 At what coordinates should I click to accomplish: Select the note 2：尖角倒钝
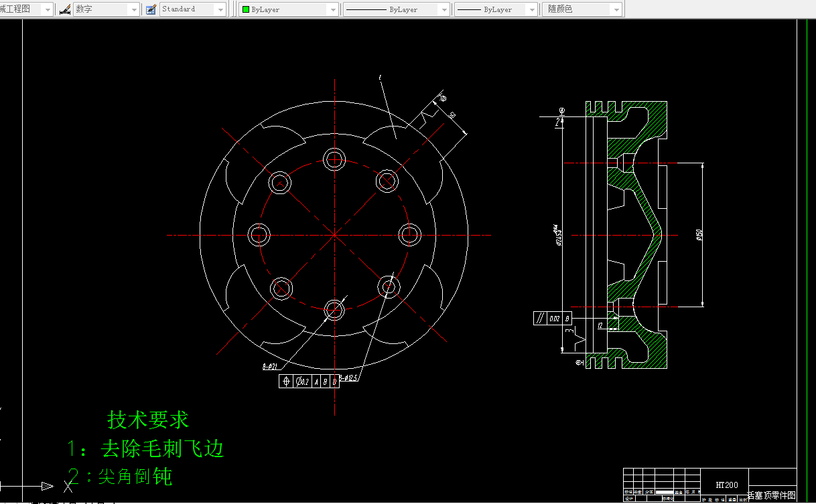pos(121,476)
